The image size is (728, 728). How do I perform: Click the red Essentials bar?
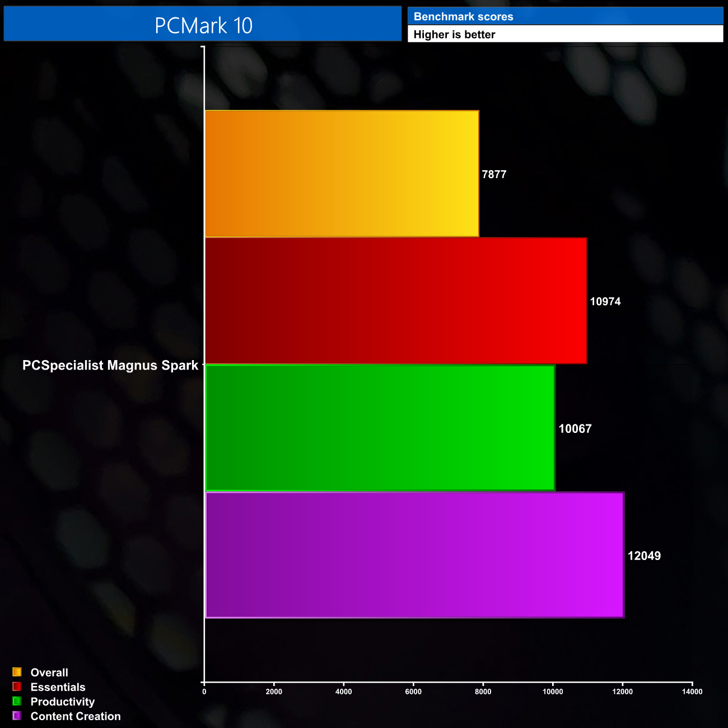coord(396,301)
